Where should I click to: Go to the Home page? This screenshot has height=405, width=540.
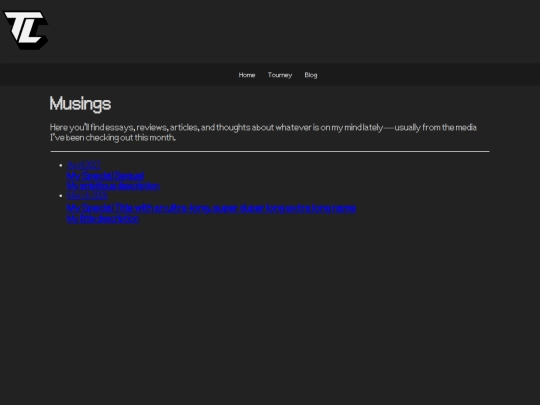(247, 75)
